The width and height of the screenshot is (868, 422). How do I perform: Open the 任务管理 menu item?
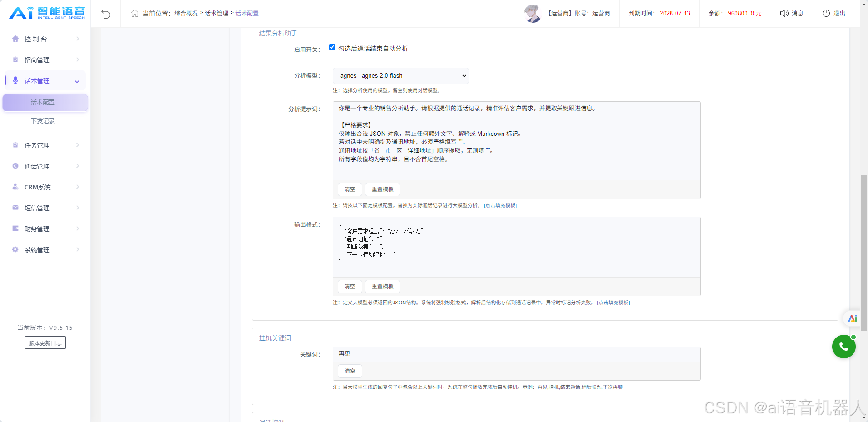pos(45,145)
